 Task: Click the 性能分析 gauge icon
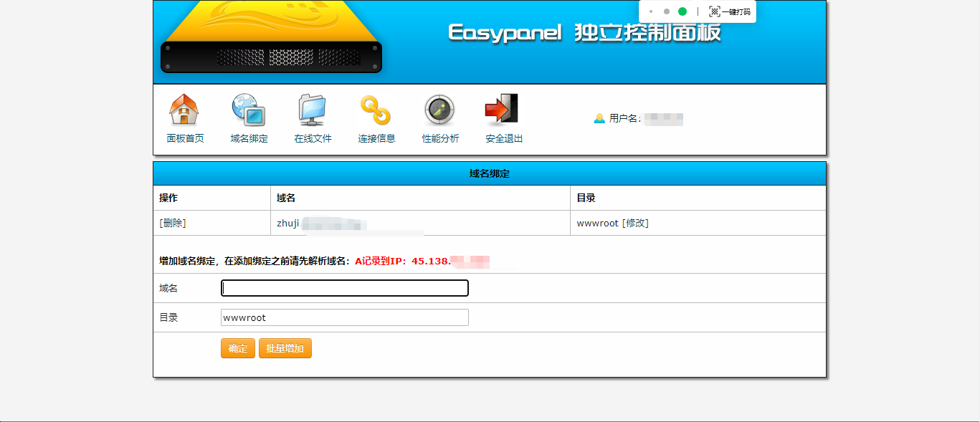[x=438, y=110]
